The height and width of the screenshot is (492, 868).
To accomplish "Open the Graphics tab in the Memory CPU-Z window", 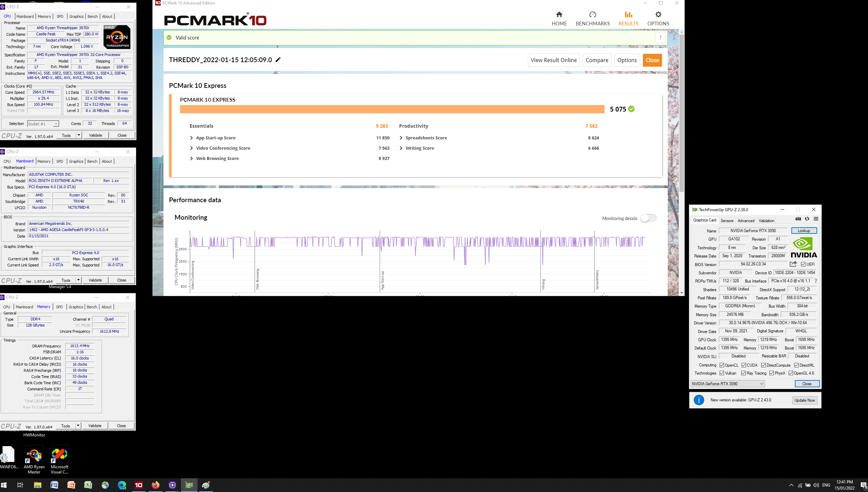I will click(76, 307).
